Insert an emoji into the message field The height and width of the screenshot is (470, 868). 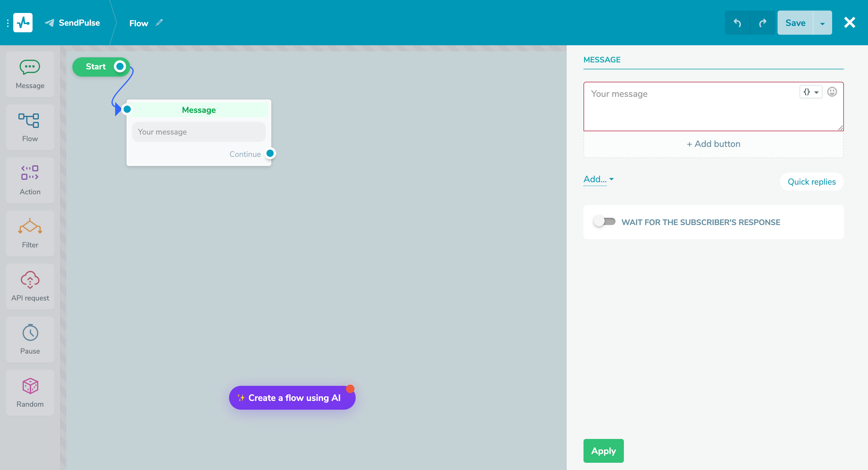pos(832,92)
